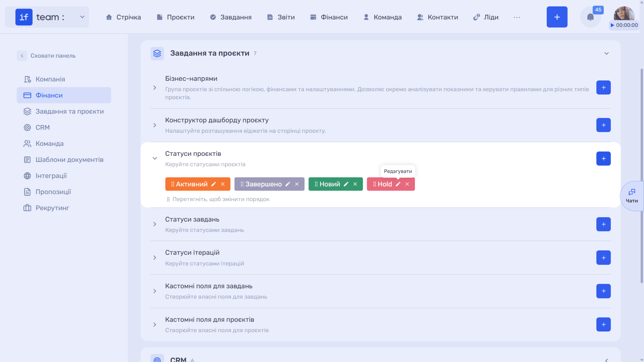Open notifications bell with 45 badge
The image size is (644, 362).
coord(591,17)
